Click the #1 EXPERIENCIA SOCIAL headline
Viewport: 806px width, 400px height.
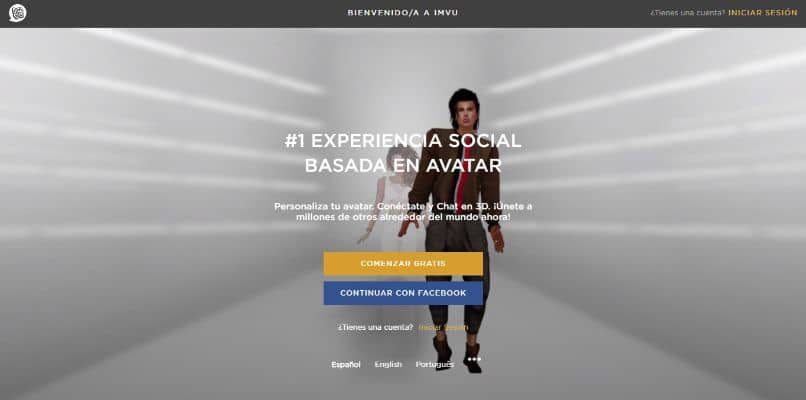pyautogui.click(x=403, y=141)
